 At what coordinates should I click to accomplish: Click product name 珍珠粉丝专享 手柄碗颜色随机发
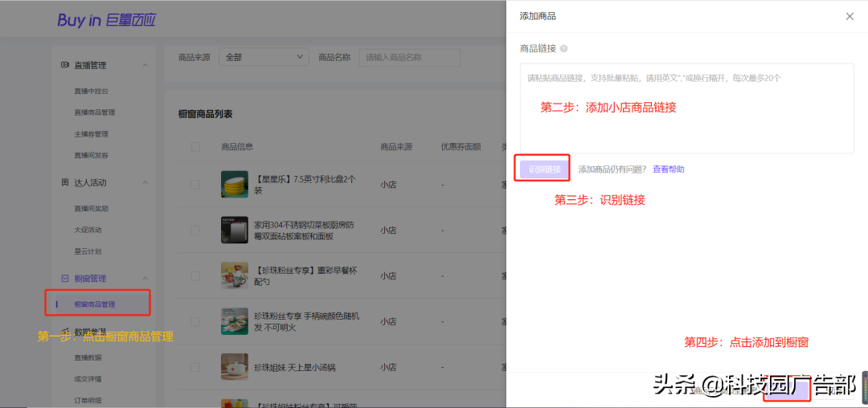tap(307, 322)
